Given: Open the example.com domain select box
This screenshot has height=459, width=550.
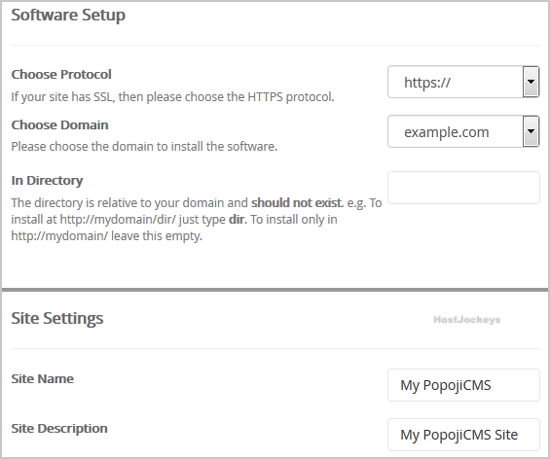Looking at the screenshot, I should click(463, 131).
